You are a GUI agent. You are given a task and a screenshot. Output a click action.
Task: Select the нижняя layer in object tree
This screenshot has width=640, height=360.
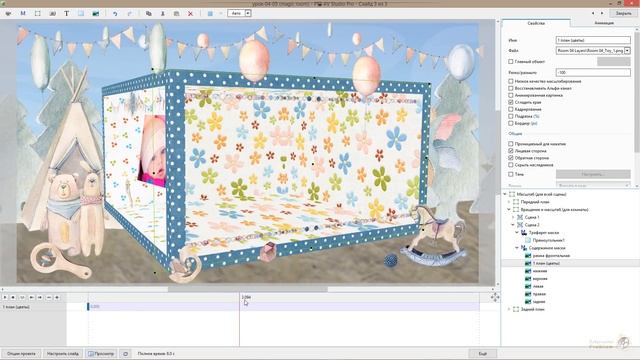(x=540, y=271)
